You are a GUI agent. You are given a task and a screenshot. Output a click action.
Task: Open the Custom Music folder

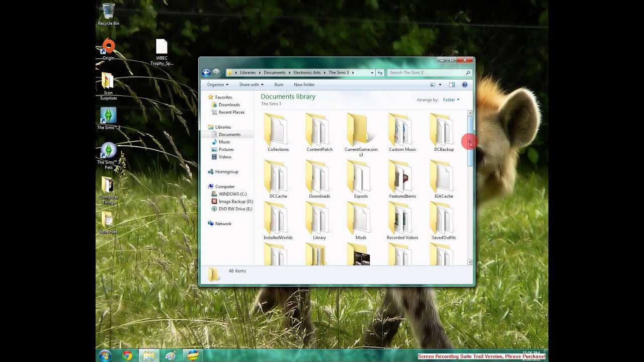403,132
